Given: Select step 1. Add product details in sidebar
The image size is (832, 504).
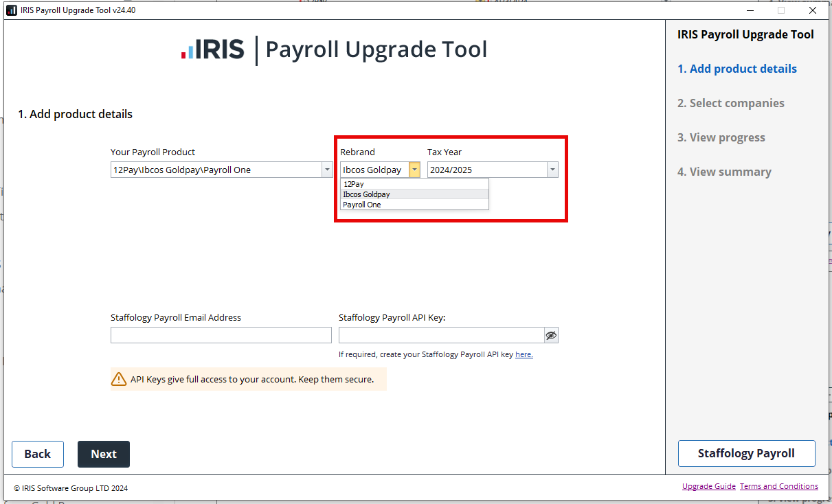Looking at the screenshot, I should click(x=737, y=69).
